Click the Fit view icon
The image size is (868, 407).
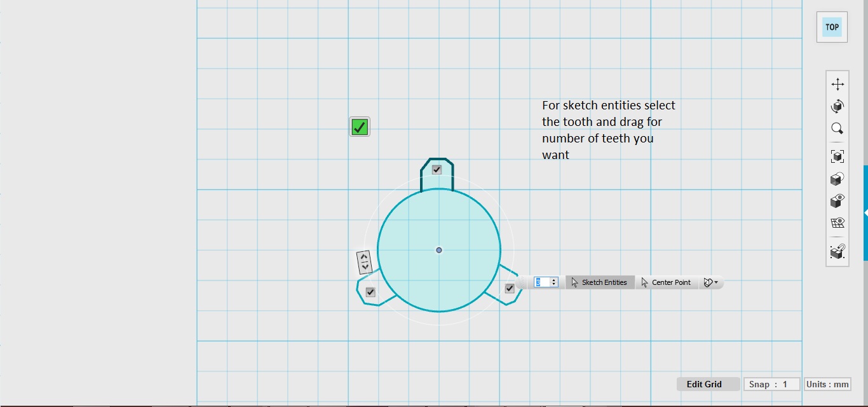click(x=837, y=156)
